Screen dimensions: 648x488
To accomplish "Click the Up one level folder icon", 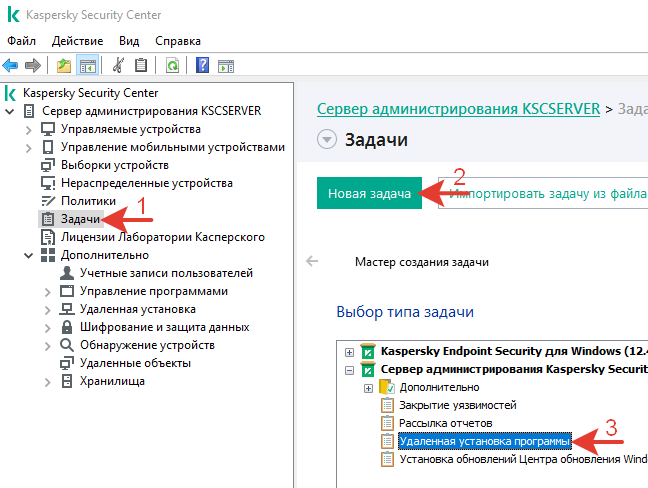I will (x=64, y=65).
